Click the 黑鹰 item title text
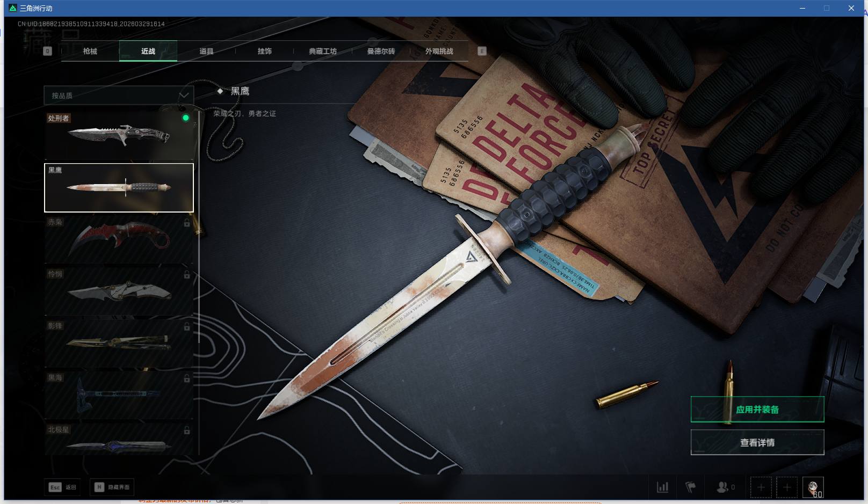The width and height of the screenshot is (868, 504). 240,91
